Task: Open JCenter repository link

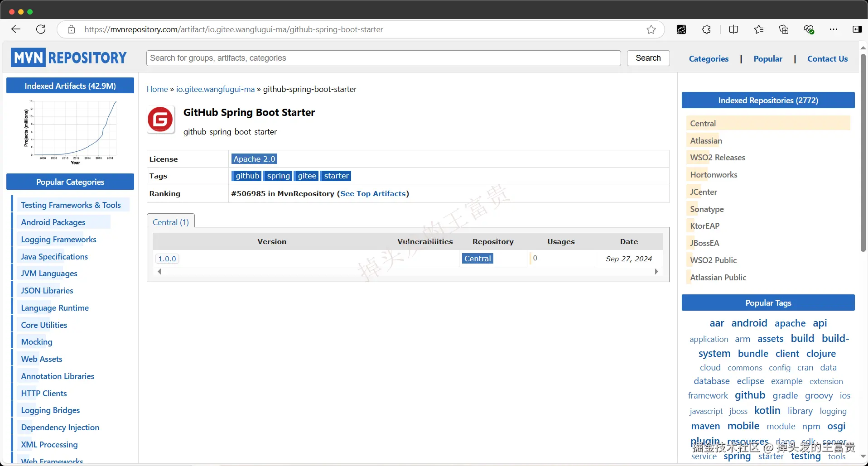Action: (x=704, y=192)
